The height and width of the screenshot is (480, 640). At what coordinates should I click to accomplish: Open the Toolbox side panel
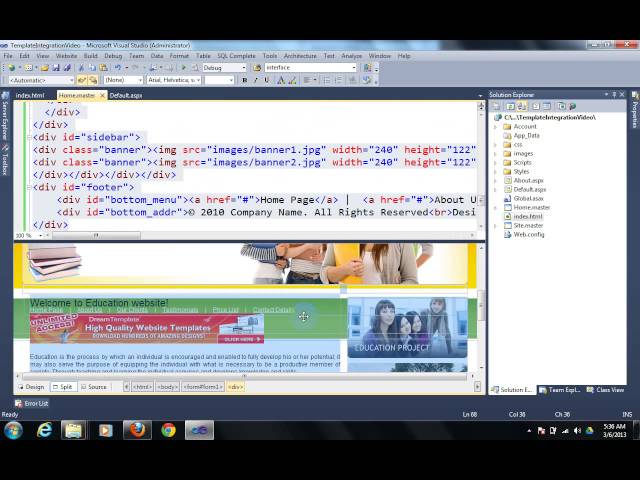tap(5, 160)
